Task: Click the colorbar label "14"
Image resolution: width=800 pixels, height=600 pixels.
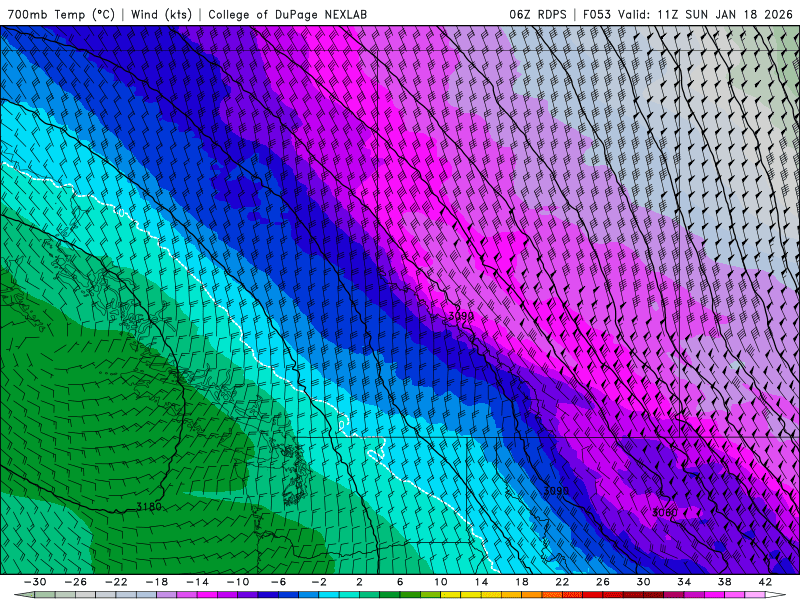Action: click(x=481, y=582)
